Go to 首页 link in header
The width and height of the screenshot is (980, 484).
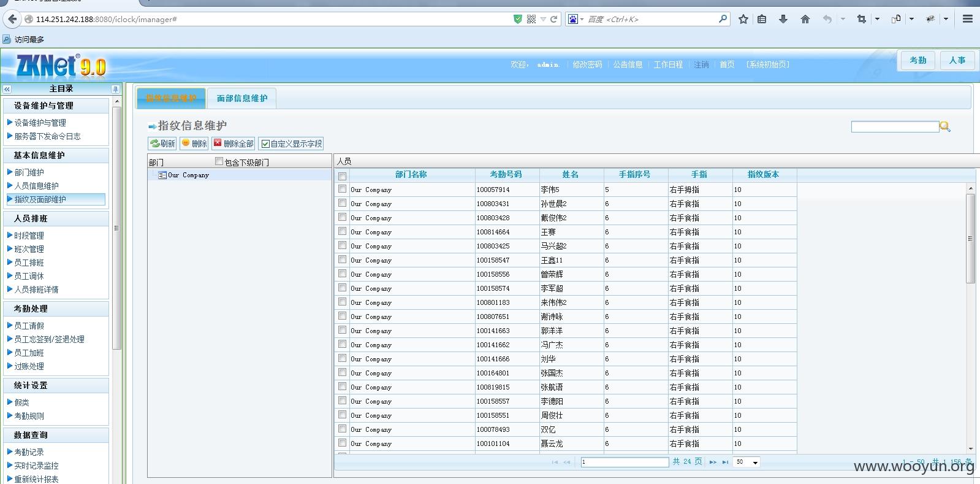point(727,64)
